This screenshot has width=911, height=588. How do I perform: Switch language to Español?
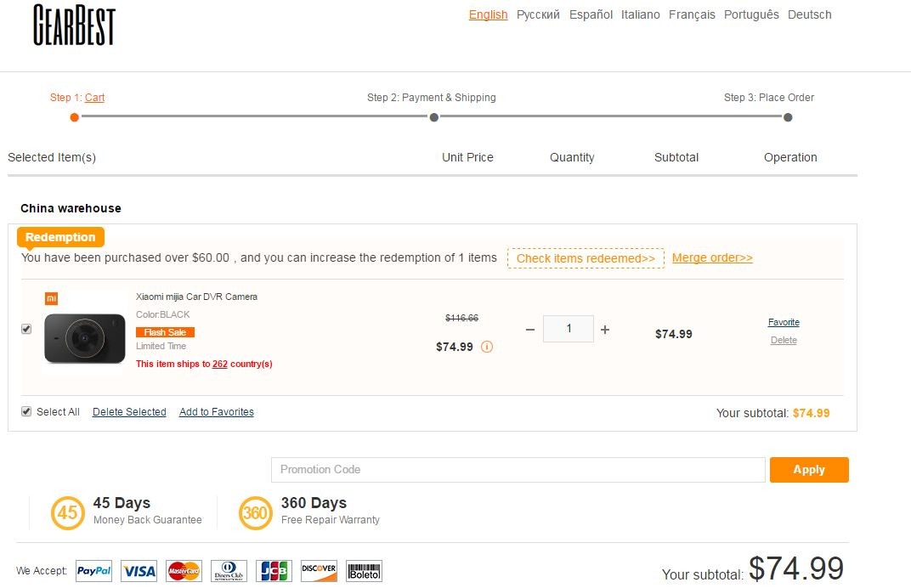tap(591, 14)
